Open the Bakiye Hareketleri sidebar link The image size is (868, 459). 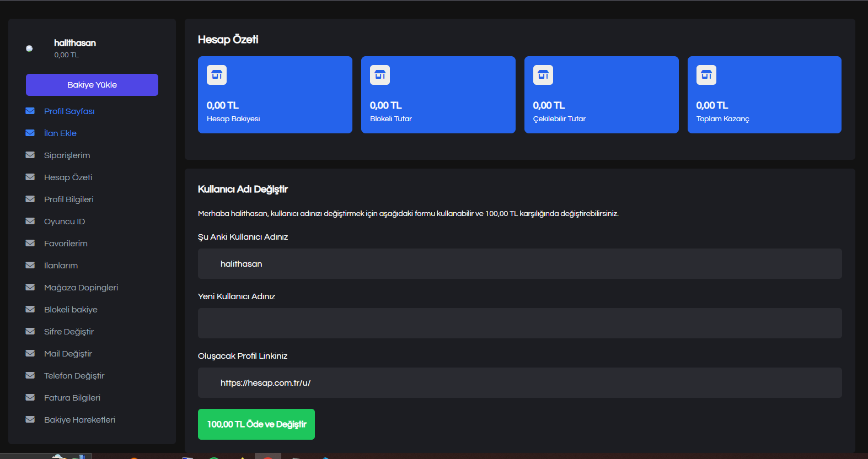79,420
